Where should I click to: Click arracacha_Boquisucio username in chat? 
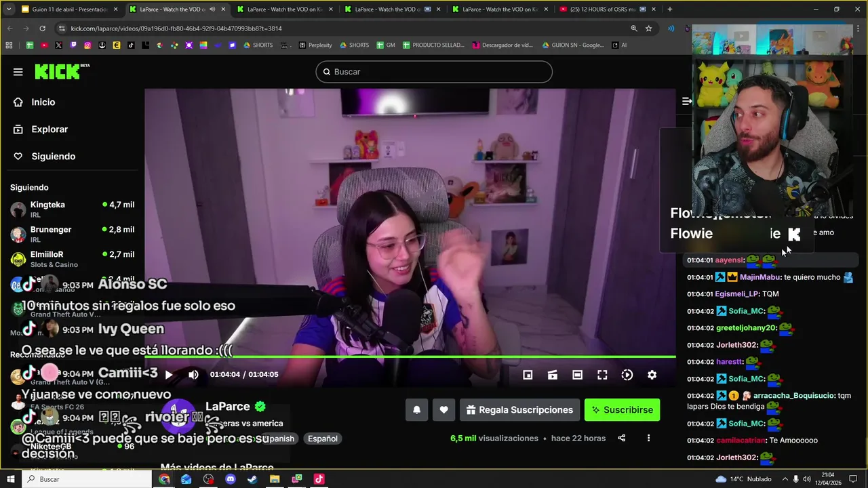(x=793, y=396)
